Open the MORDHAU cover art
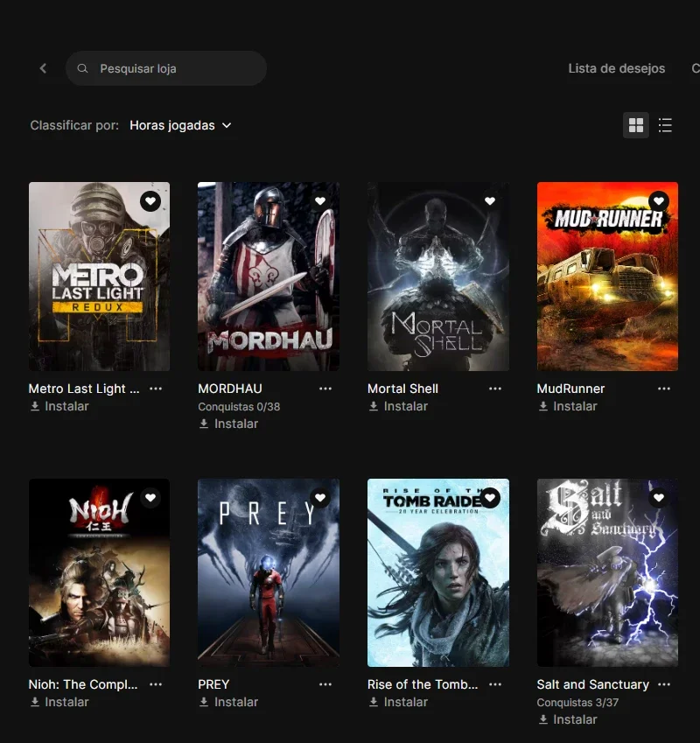The image size is (700, 743). click(x=269, y=277)
